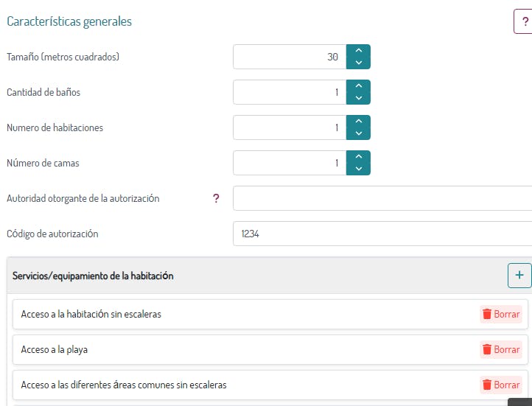The height and width of the screenshot is (406, 532).
Task: Click the Tamaño number input field
Action: coord(289,57)
